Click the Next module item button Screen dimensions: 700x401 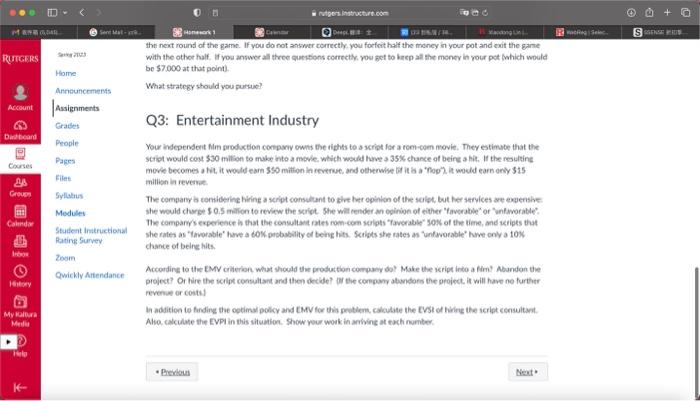(528, 372)
